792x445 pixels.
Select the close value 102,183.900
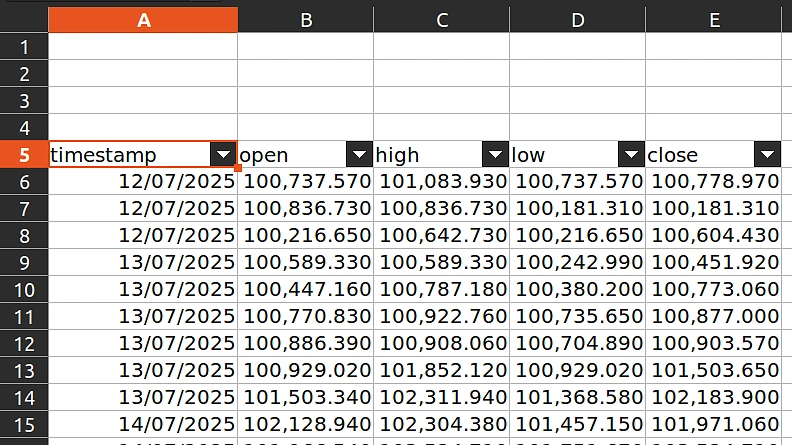(x=714, y=398)
